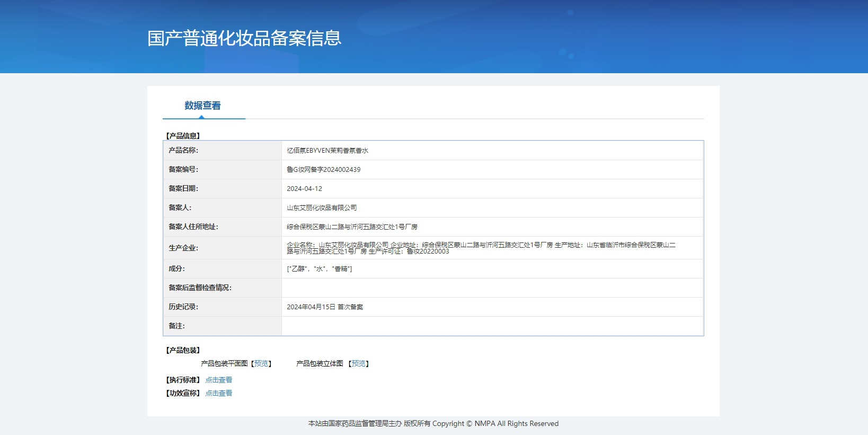
Task: Click filing number 鲁G妆网备字2024002439
Action: click(323, 170)
